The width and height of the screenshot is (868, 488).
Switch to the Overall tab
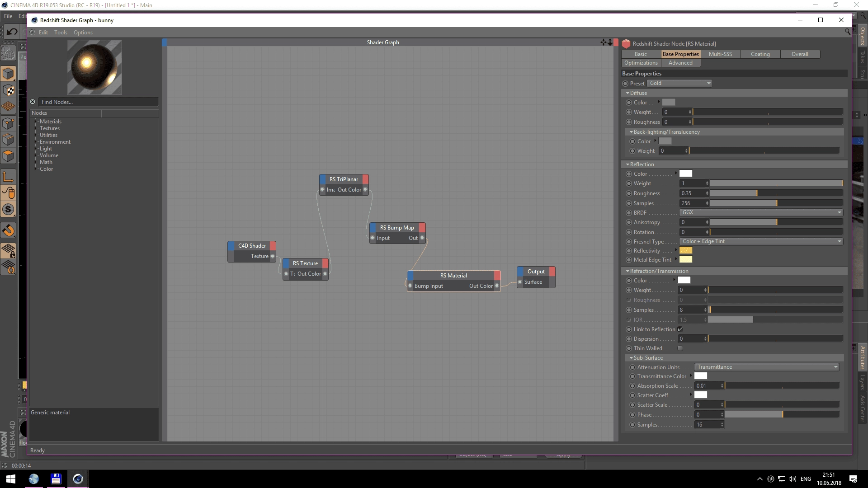tap(800, 54)
